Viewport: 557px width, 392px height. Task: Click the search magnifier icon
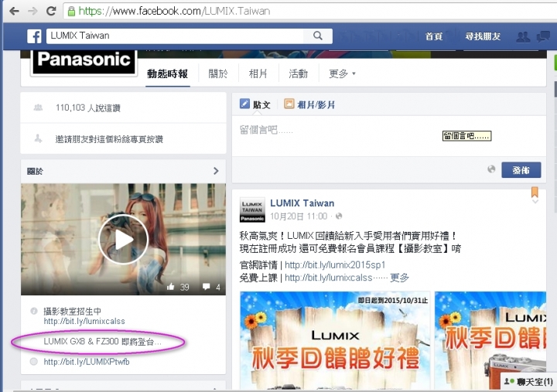318,36
